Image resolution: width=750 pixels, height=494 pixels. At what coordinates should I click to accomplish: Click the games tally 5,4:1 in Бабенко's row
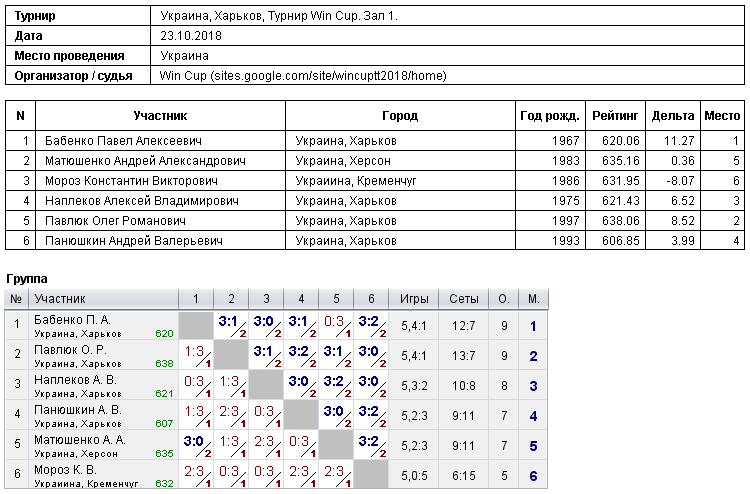pos(414,326)
